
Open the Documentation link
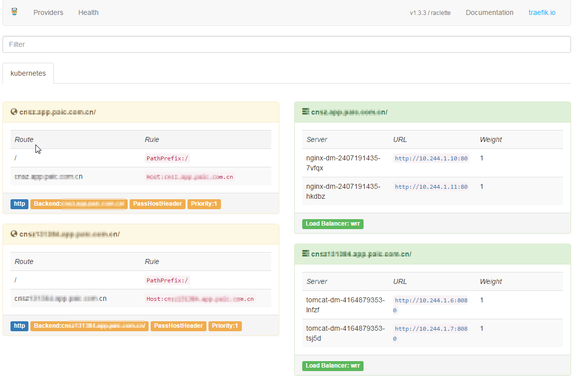[x=489, y=12]
